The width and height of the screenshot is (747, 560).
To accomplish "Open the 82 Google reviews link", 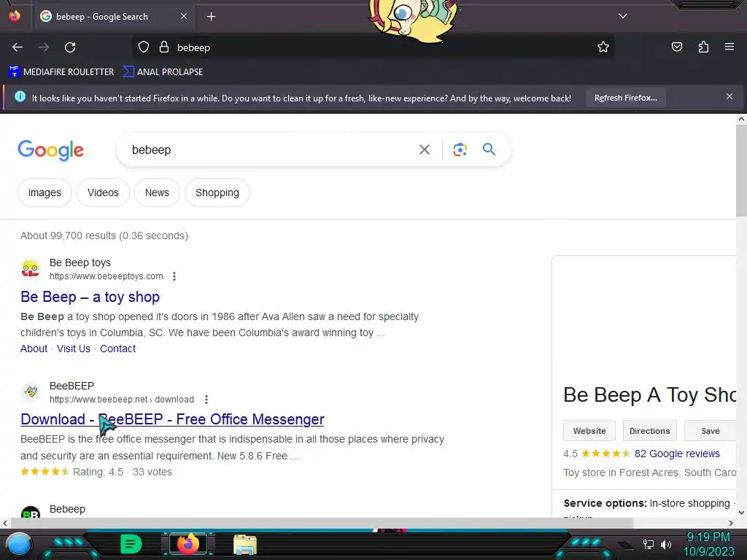I will coord(677,454).
